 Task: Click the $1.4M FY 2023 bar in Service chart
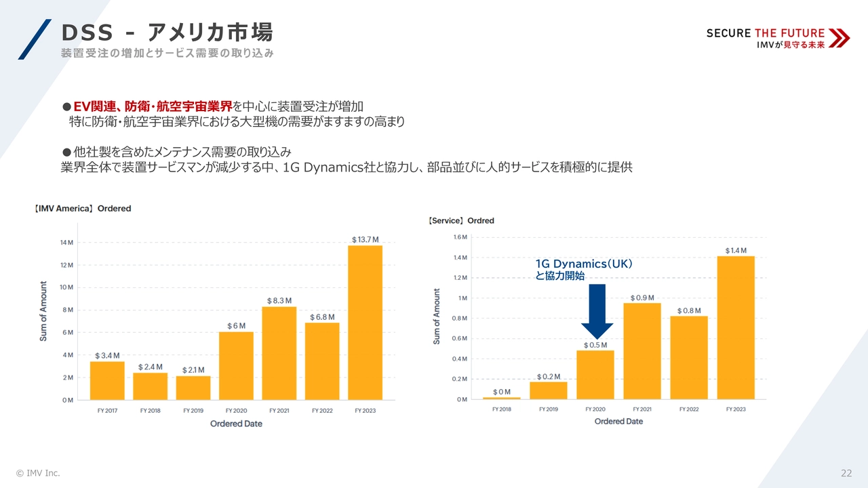[x=736, y=327]
